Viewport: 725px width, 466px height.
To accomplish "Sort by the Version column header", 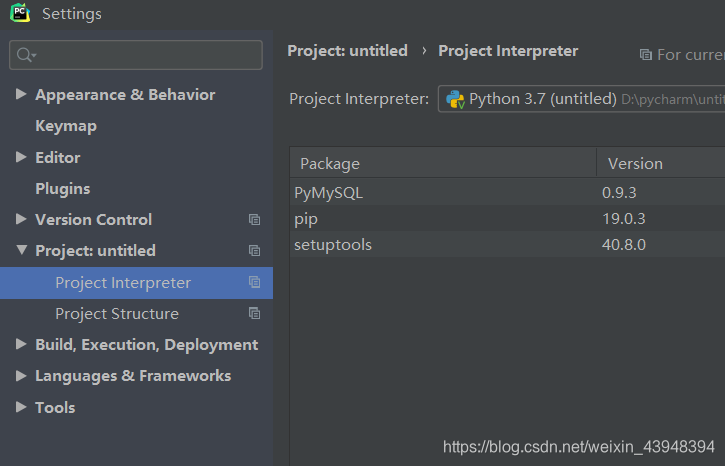I will click(661, 164).
